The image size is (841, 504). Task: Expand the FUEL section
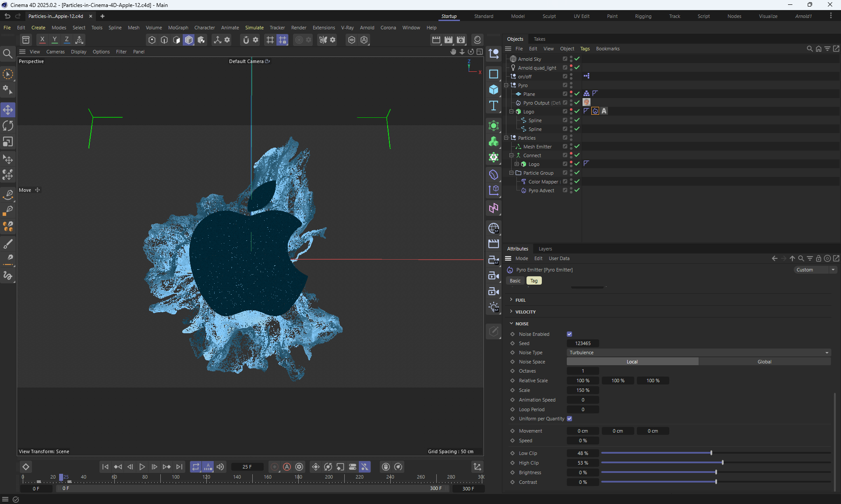coord(520,300)
